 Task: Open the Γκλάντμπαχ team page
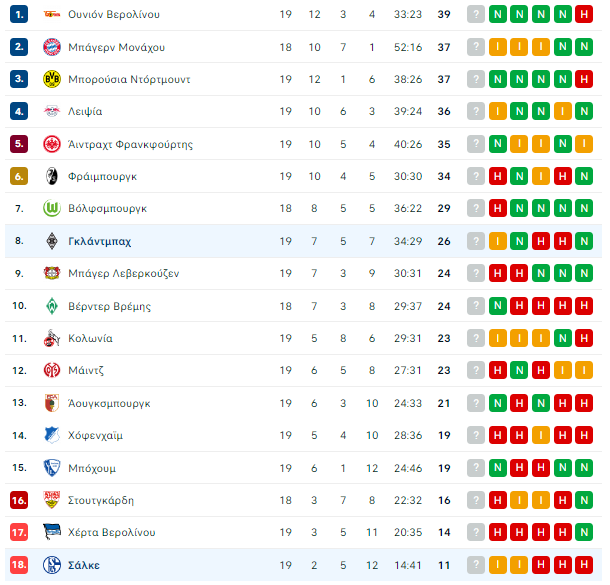100,242
